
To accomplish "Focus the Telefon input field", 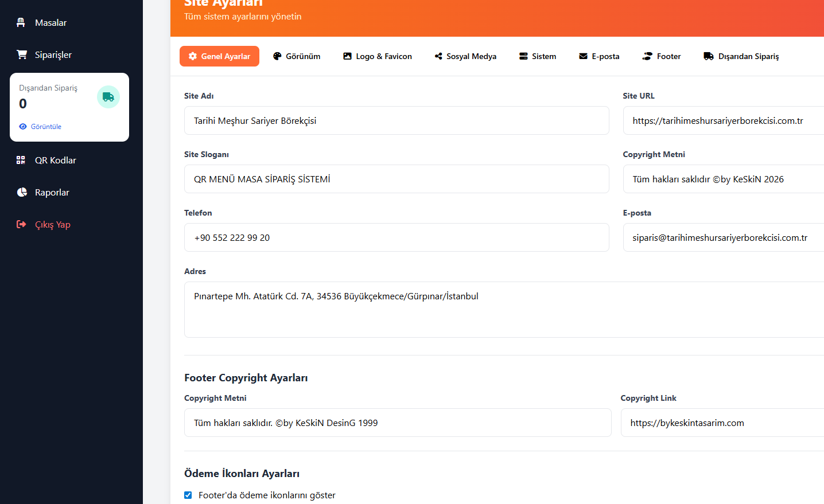I will click(x=396, y=237).
